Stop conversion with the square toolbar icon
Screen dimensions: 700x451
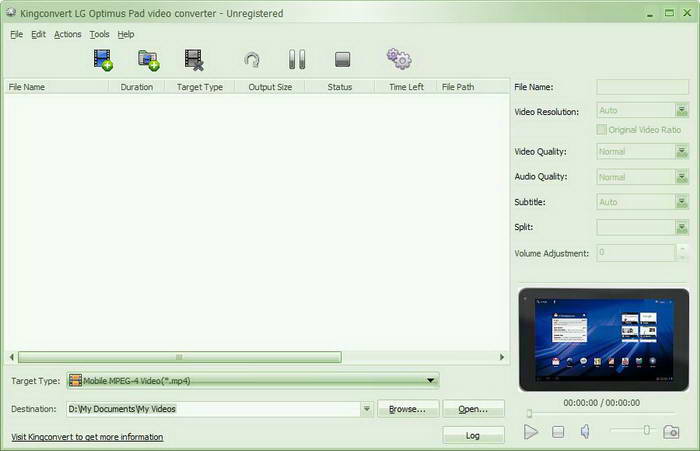coord(343,60)
